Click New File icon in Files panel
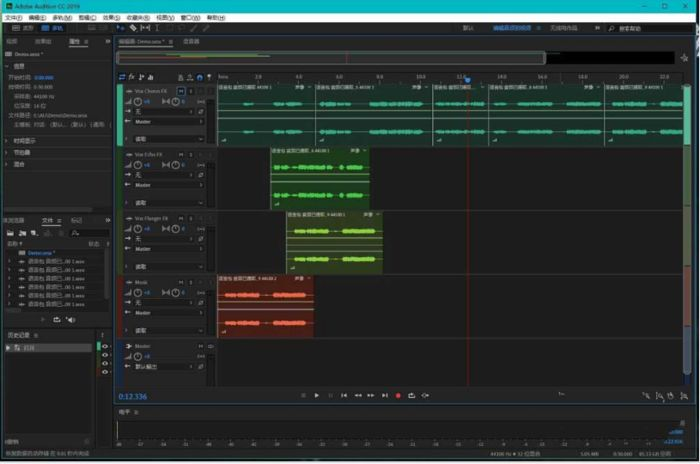This screenshot has height=464, width=700. (34, 233)
